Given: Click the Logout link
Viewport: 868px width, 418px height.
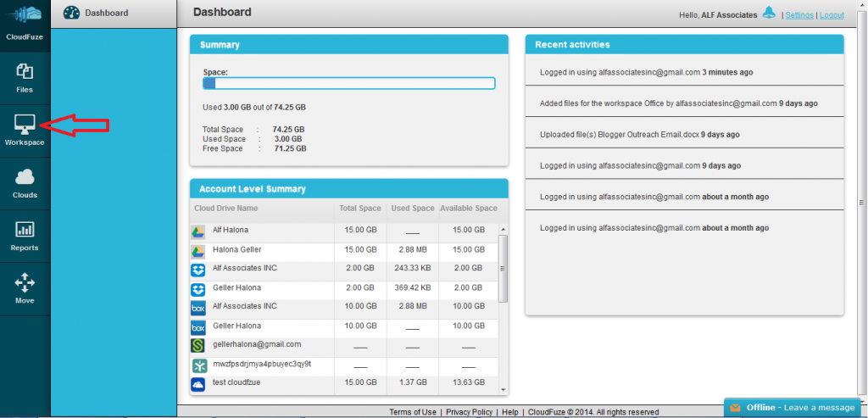Looking at the screenshot, I should (832, 15).
